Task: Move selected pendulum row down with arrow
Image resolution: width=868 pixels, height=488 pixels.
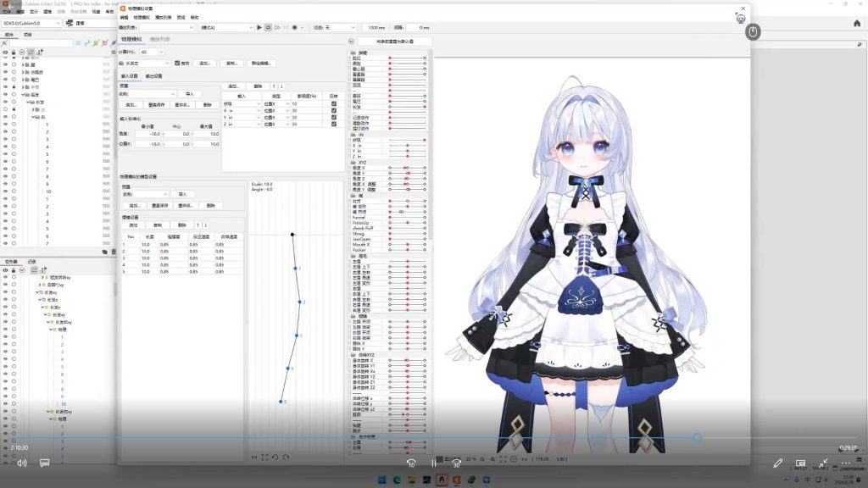Action: pos(205,225)
